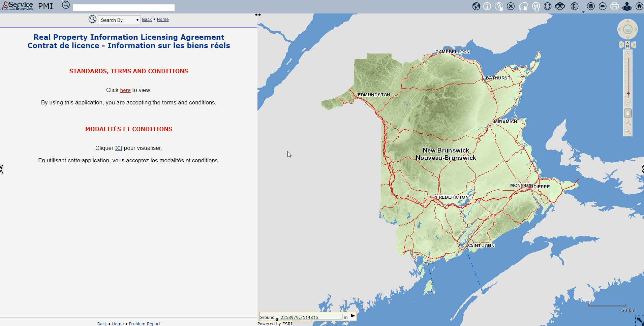Click the top search text field

(x=124, y=8)
